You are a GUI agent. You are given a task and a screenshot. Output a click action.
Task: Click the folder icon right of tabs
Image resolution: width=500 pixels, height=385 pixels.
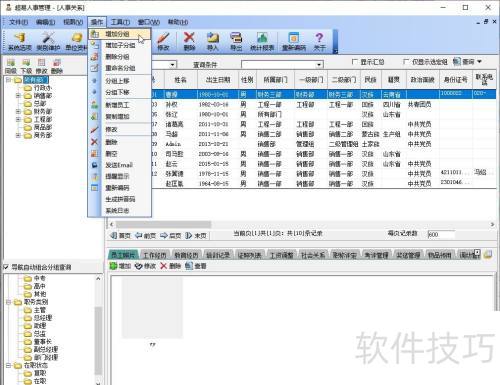click(x=488, y=255)
